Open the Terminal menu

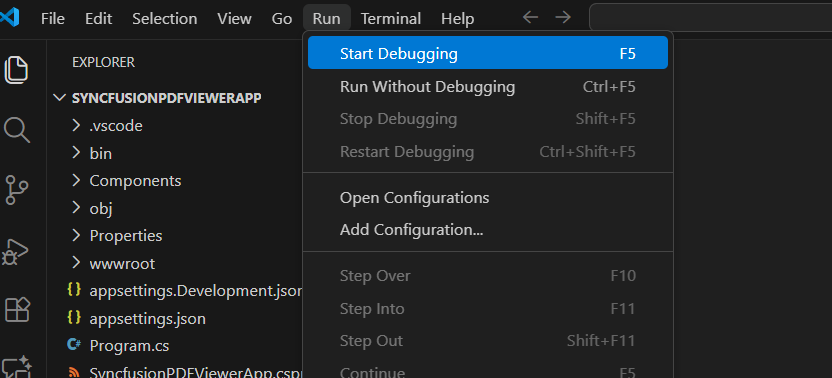(391, 19)
